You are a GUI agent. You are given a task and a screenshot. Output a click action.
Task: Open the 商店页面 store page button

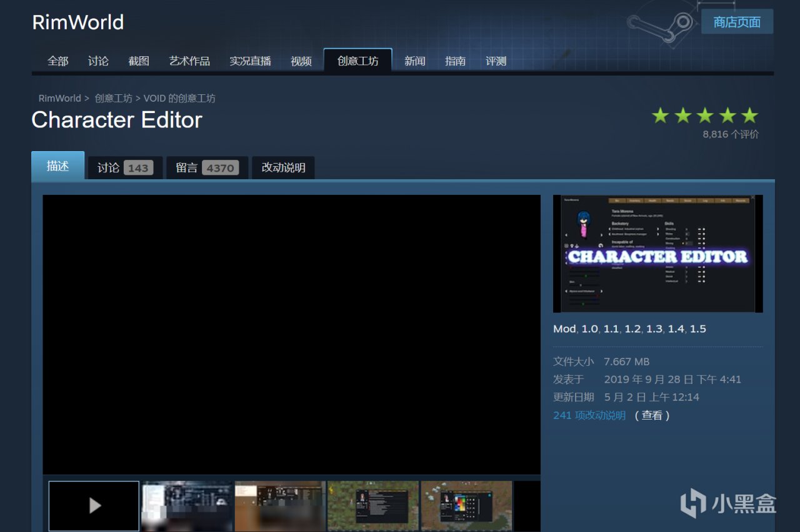[x=737, y=22]
